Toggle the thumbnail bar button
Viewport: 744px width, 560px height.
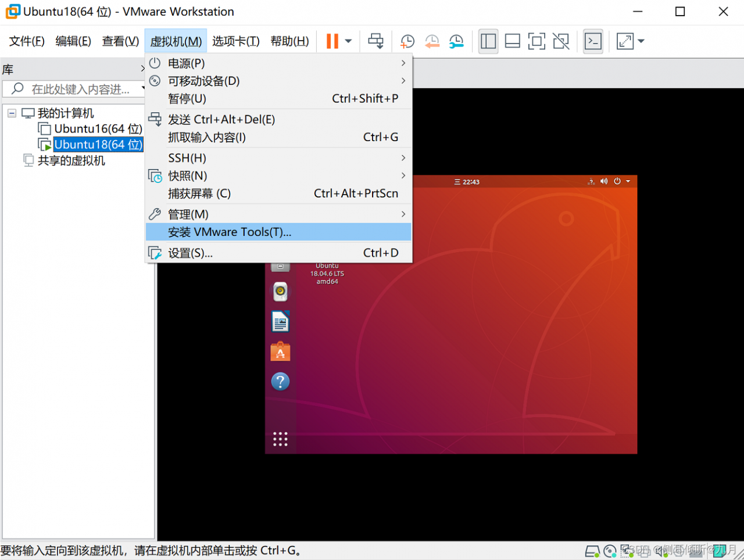[512, 41]
